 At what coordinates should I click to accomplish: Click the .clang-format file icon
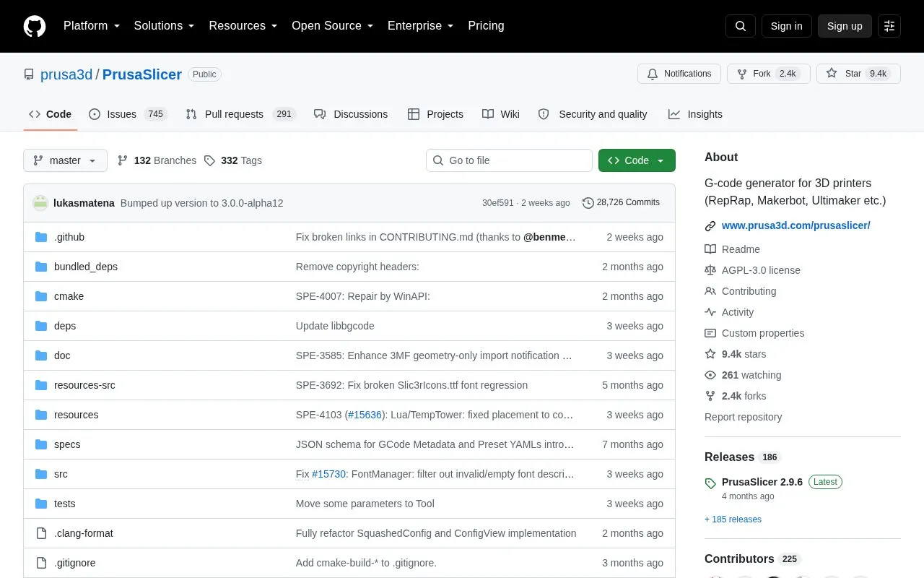(41, 533)
